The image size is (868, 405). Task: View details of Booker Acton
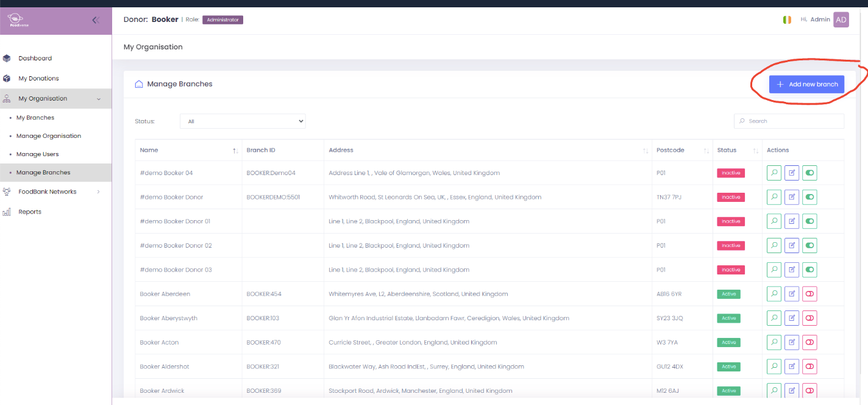[774, 342]
